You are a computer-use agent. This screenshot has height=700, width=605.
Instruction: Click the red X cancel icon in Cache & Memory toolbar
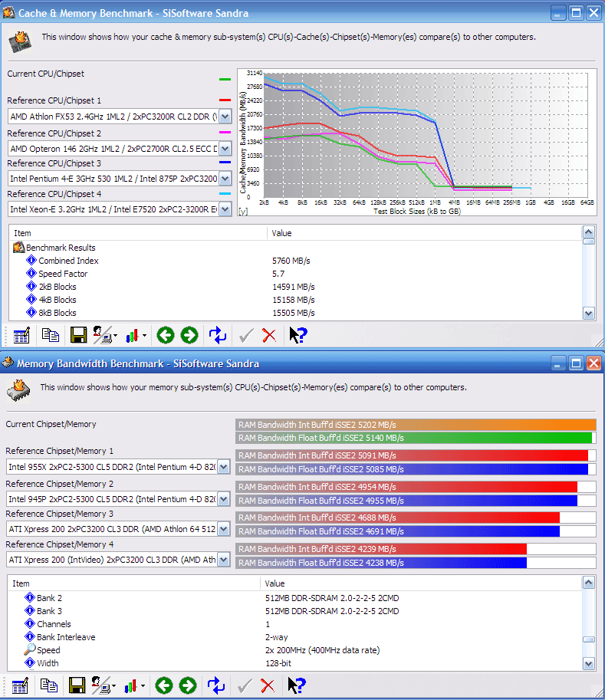[269, 336]
